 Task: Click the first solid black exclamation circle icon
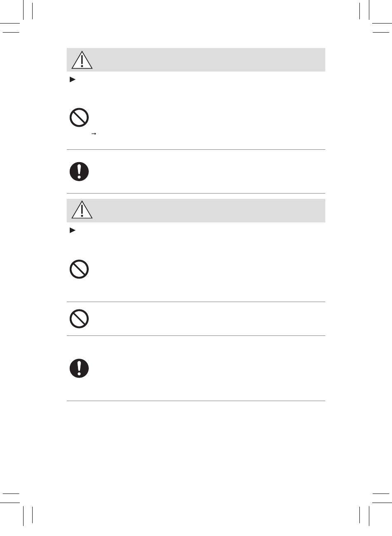(79, 171)
